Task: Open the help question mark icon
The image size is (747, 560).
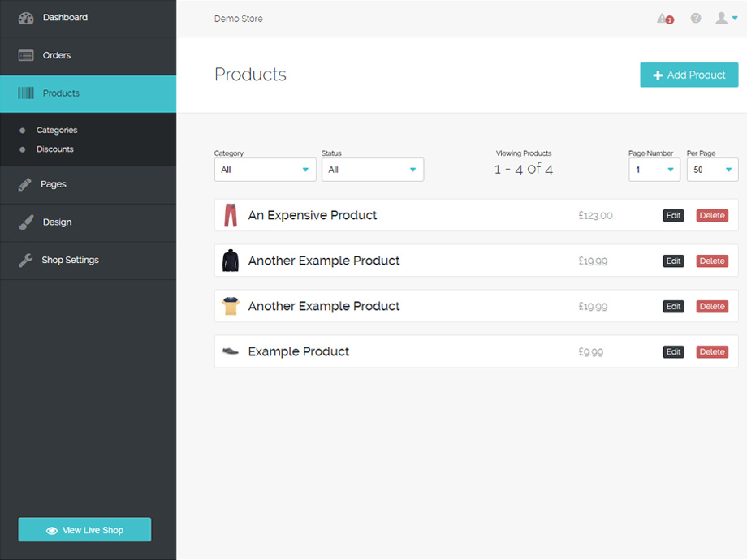Action: 696,18
